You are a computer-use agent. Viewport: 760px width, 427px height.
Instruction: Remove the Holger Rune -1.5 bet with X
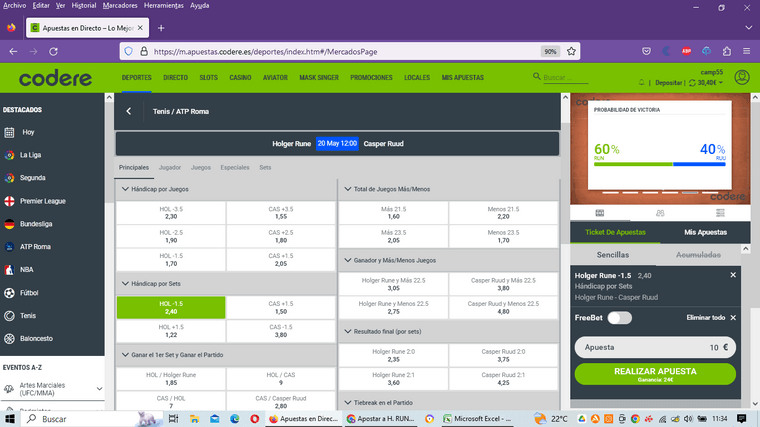(x=733, y=275)
